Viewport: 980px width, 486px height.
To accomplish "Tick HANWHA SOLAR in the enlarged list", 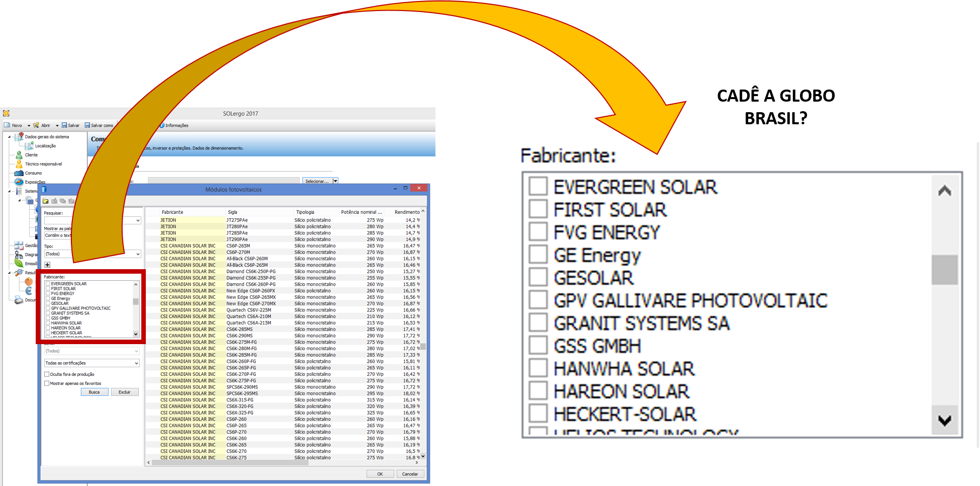I will click(538, 368).
